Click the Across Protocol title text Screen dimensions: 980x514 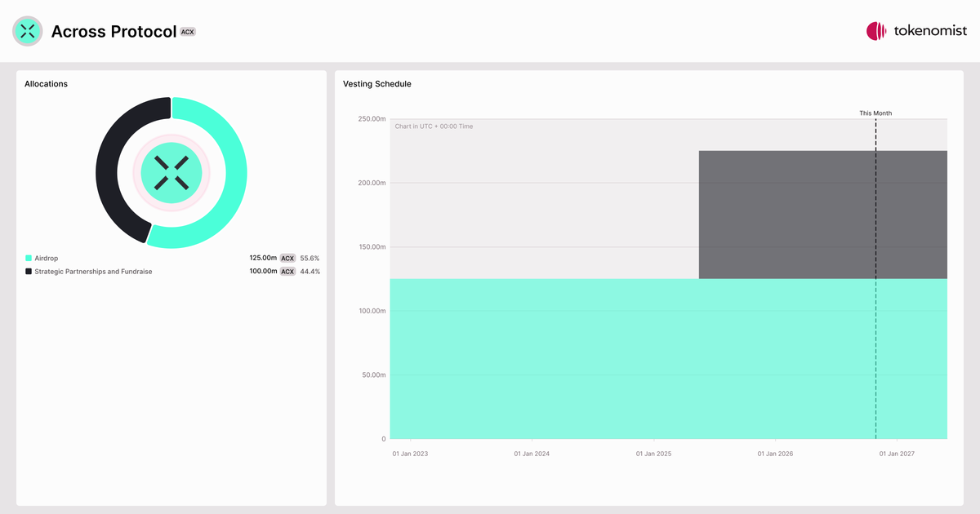click(x=114, y=31)
